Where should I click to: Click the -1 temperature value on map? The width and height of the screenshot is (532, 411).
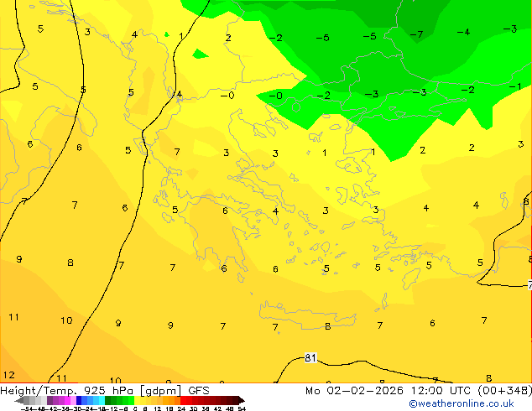tap(515, 86)
